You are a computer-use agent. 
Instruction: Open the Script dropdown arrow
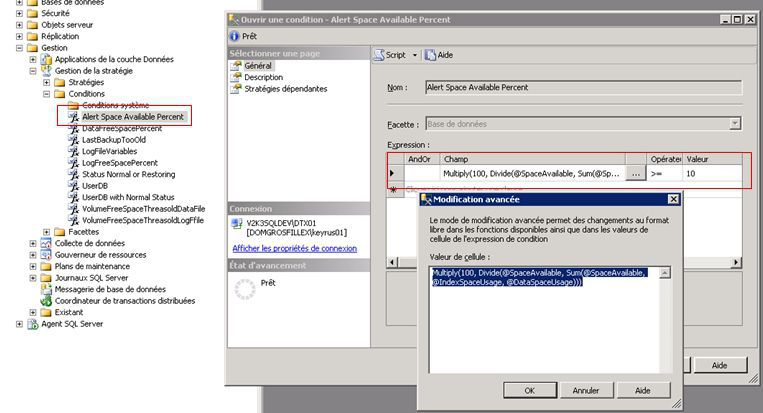(415, 55)
